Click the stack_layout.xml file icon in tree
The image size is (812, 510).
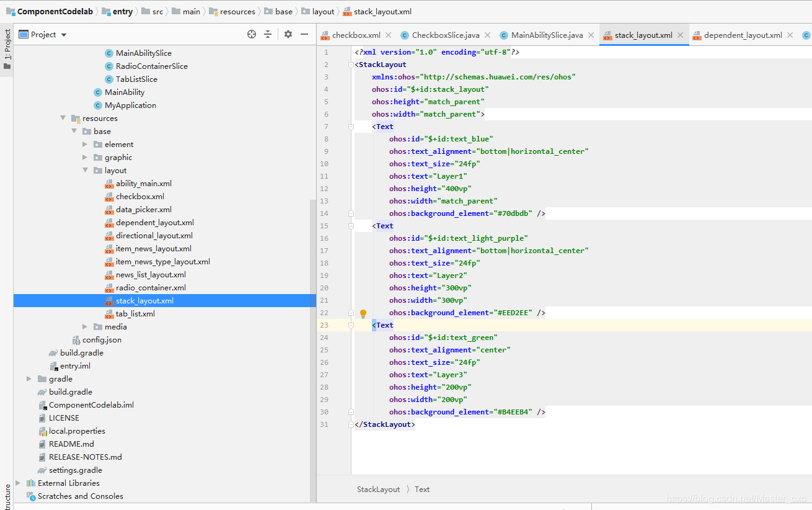(x=109, y=301)
